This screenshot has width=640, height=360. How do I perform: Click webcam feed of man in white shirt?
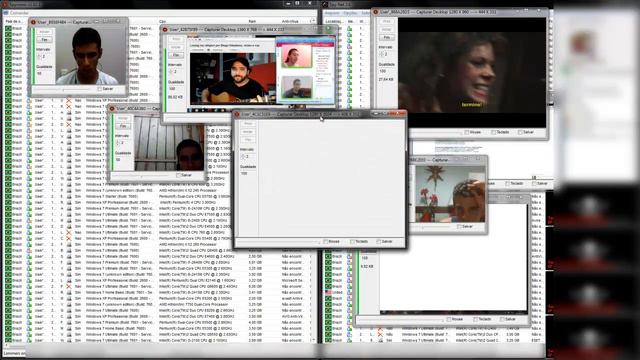pyautogui.click(x=90, y=56)
